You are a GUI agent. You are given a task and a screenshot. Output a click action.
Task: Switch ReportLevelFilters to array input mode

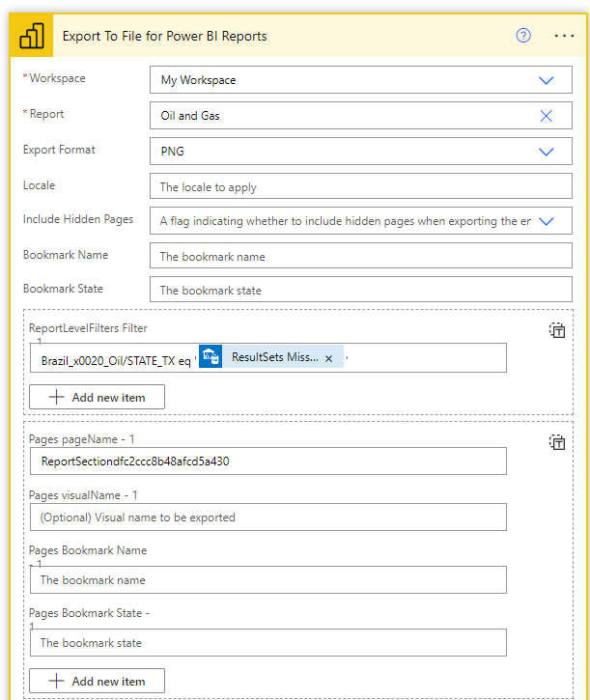(x=557, y=330)
